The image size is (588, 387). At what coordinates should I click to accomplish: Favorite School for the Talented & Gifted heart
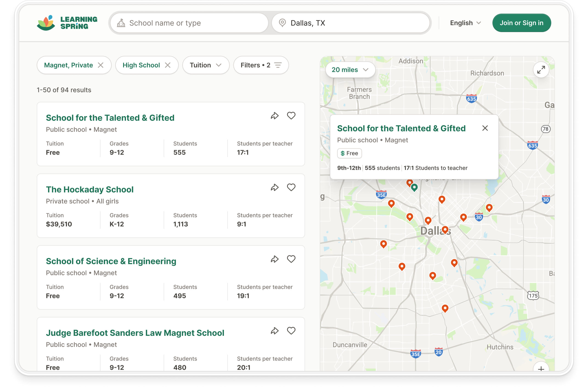(291, 116)
